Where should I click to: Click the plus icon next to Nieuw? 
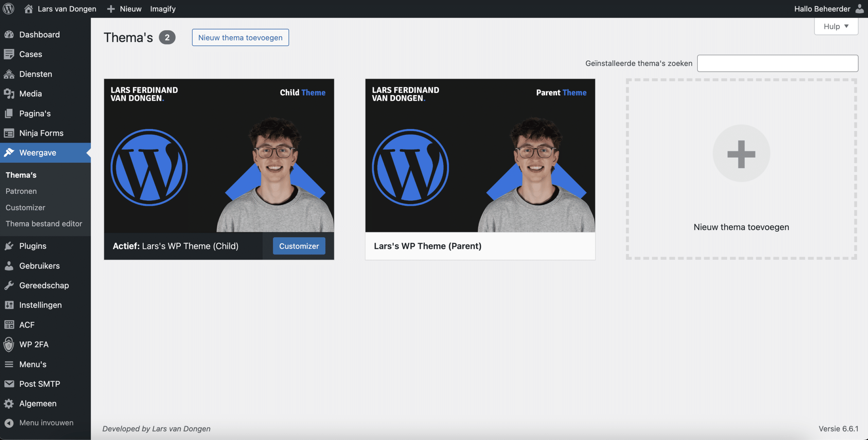click(x=111, y=9)
